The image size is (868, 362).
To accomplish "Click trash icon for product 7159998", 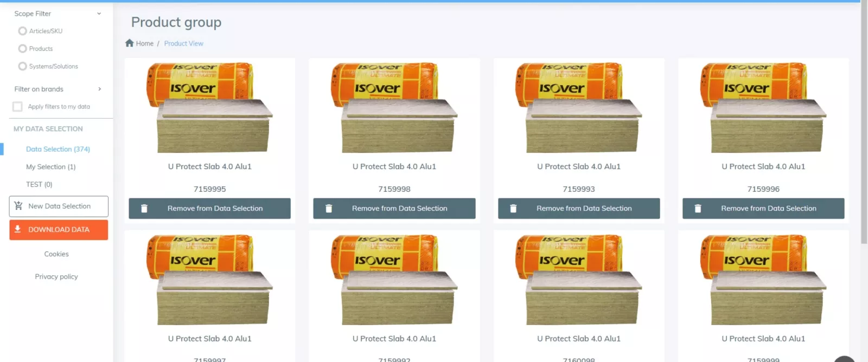I will [x=329, y=209].
